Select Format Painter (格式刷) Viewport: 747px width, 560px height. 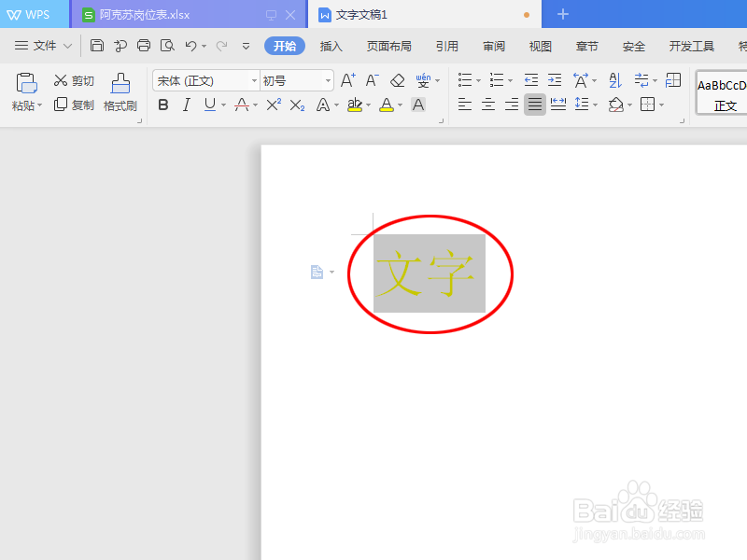[x=120, y=92]
